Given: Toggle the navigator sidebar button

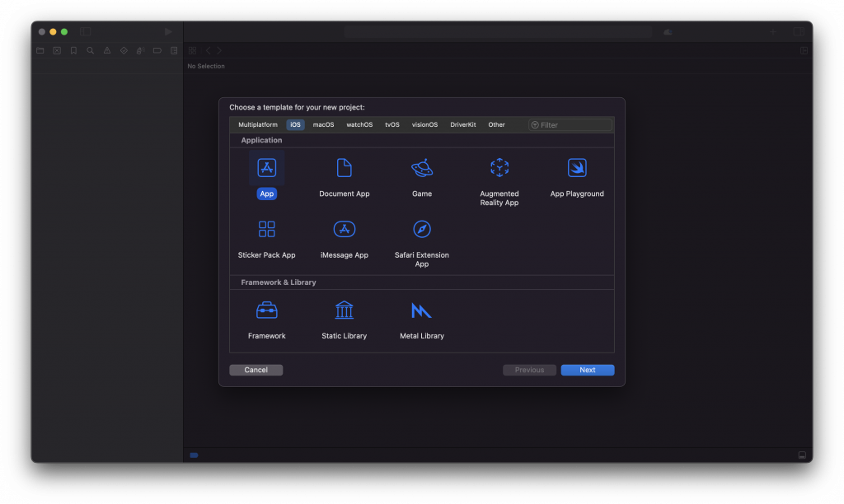Looking at the screenshot, I should [x=86, y=32].
